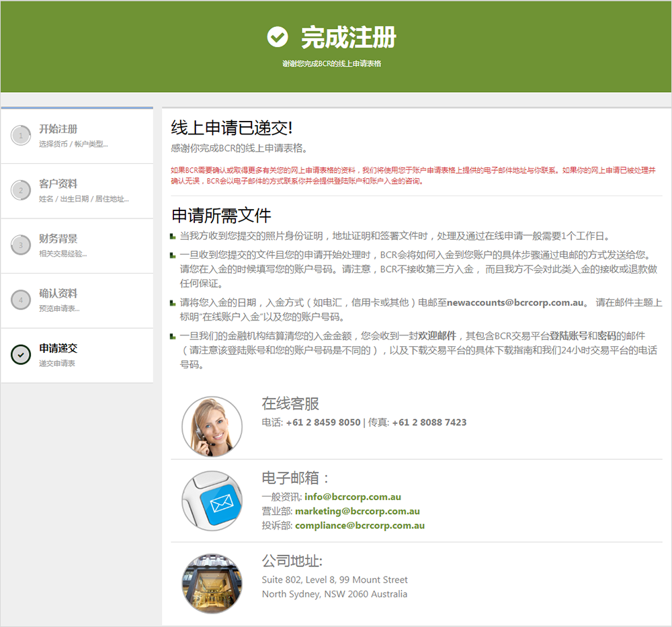Open the 确认资料 step tab

click(x=77, y=301)
